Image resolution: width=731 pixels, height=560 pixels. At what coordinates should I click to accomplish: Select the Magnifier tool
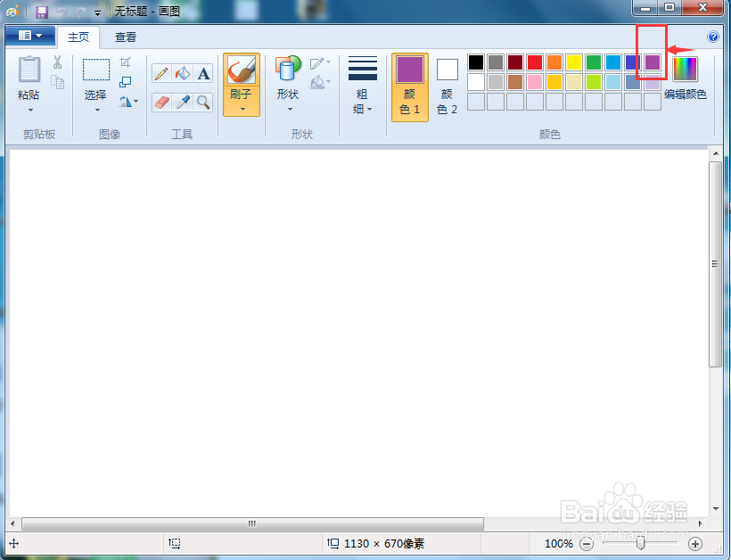click(x=203, y=103)
